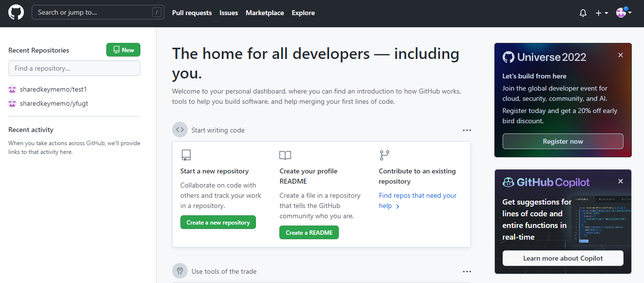The width and height of the screenshot is (644, 283).
Task: Open the plus create-new dropdown
Action: [x=602, y=13]
